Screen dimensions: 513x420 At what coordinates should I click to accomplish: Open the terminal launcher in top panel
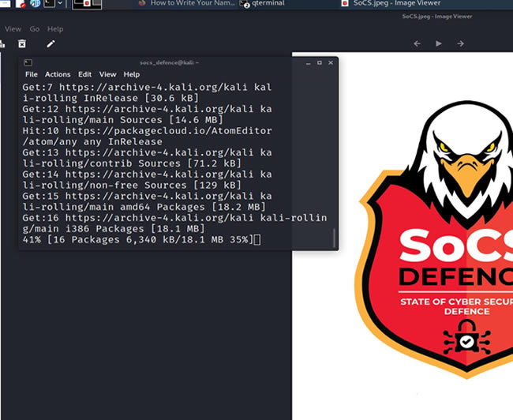tap(51, 4)
